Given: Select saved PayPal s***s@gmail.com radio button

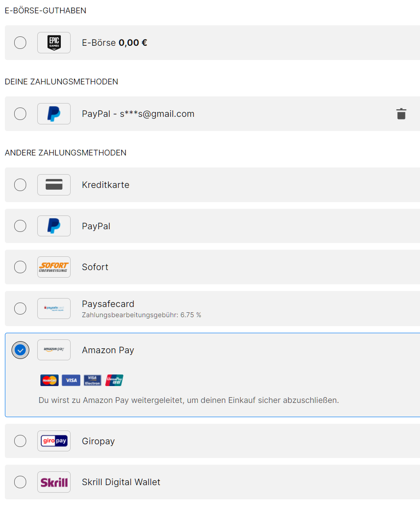Looking at the screenshot, I should [20, 114].
